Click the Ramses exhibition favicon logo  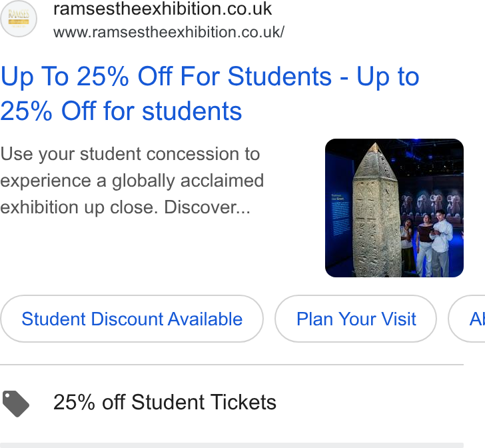point(19,19)
